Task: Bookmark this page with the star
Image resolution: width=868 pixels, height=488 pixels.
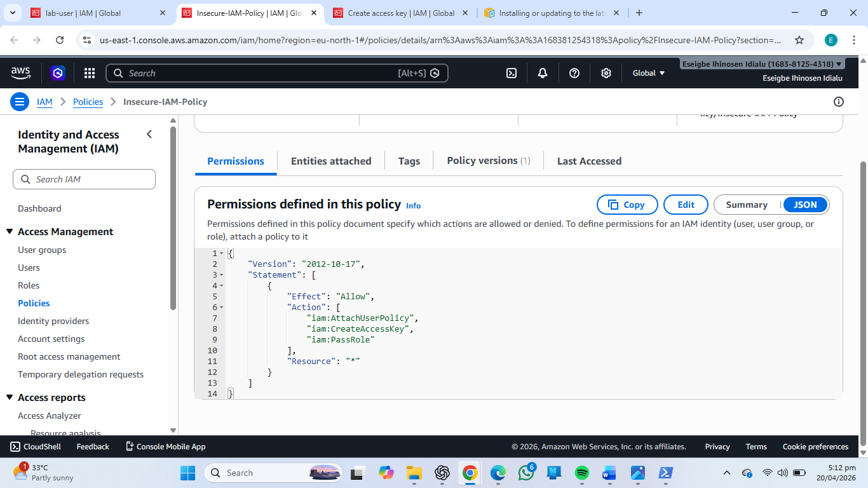Action: click(x=799, y=40)
